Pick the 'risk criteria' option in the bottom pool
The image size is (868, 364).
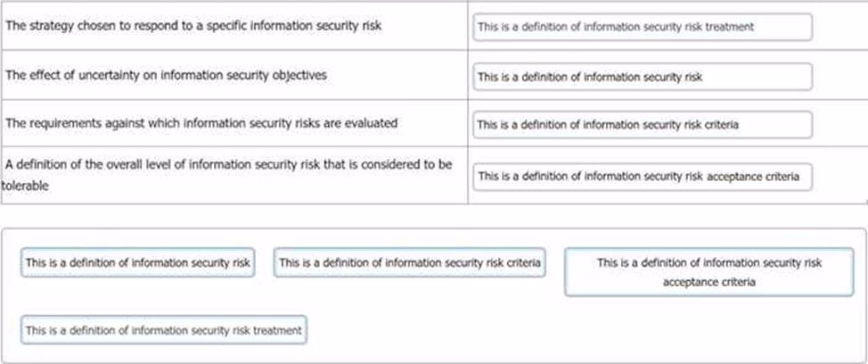409,263
